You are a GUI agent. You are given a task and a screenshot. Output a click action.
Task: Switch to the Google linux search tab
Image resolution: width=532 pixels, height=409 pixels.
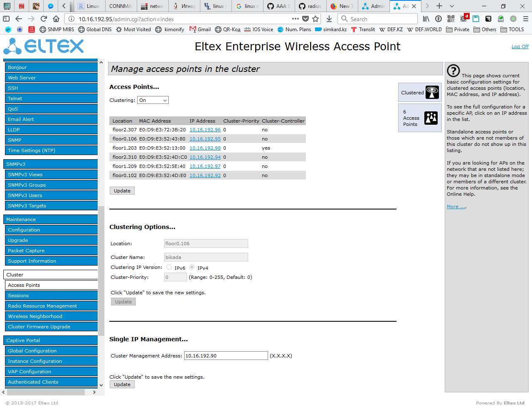(x=248, y=6)
